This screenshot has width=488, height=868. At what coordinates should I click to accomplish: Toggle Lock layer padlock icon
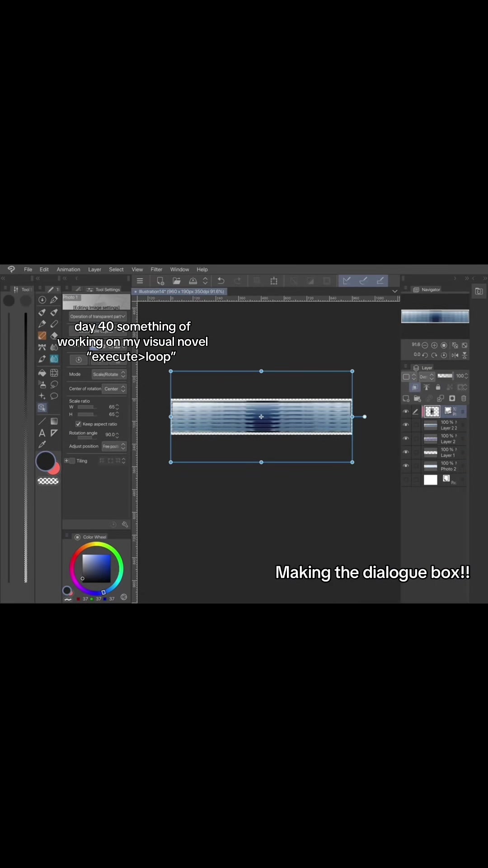tap(438, 387)
